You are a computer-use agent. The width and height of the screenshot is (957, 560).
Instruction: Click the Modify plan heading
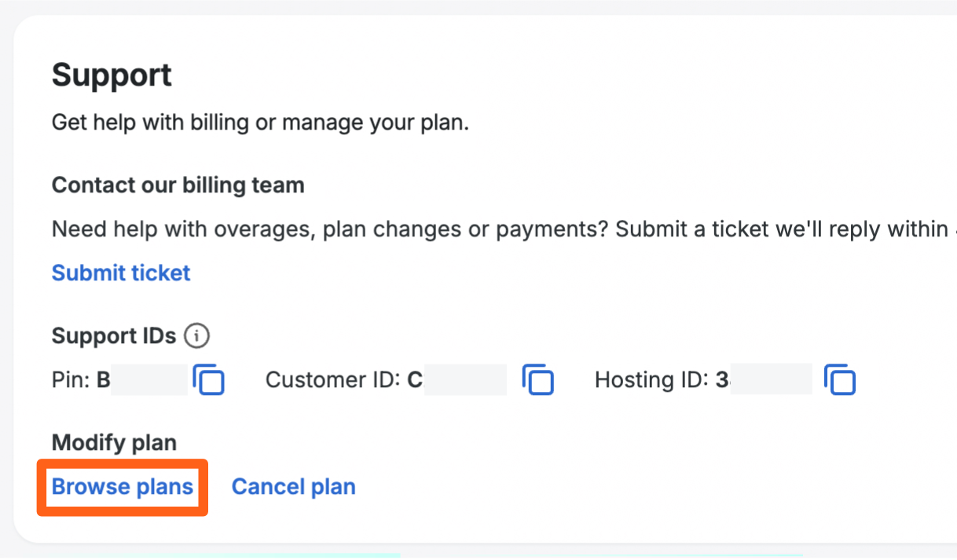click(114, 443)
